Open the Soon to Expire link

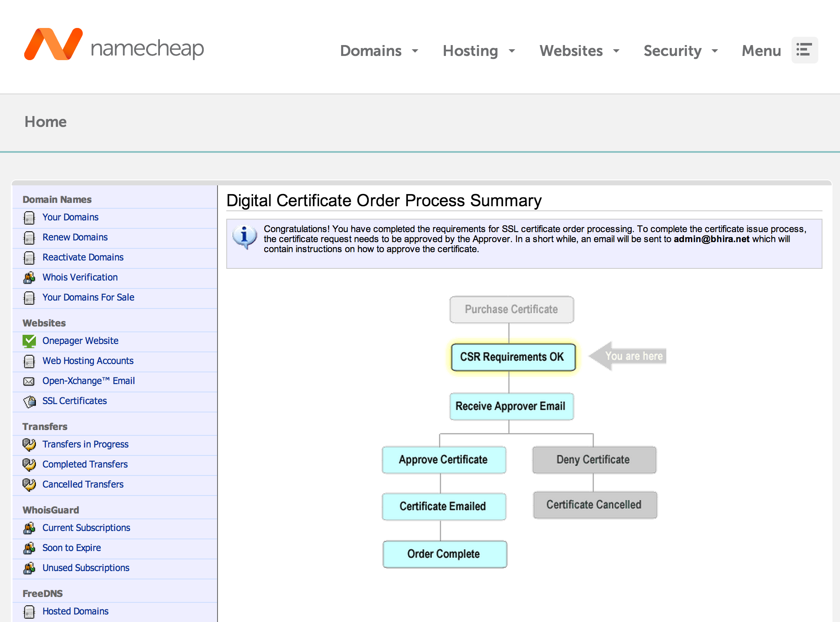[72, 548]
